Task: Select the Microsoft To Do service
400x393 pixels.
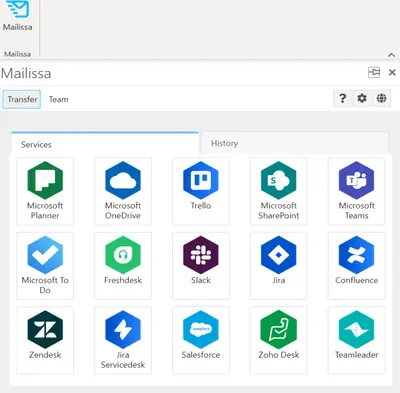Action: (x=45, y=266)
